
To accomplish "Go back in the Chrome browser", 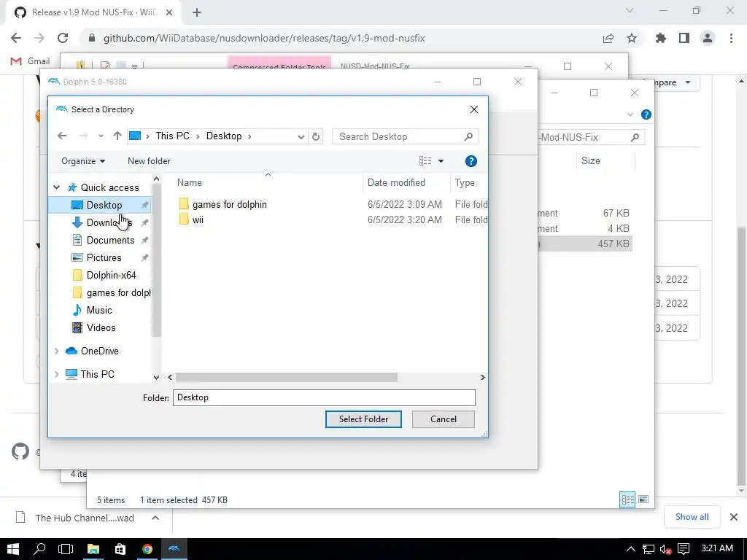I will coord(16,38).
